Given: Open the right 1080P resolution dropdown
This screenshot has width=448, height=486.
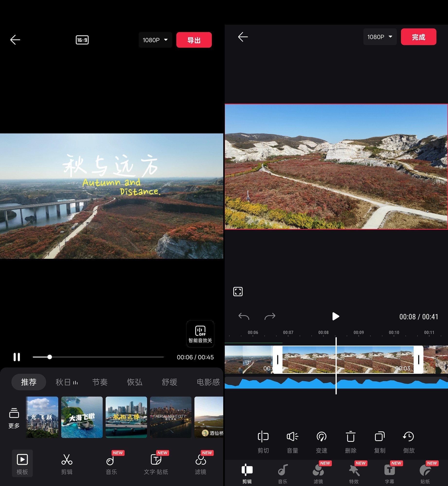Looking at the screenshot, I should 379,37.
